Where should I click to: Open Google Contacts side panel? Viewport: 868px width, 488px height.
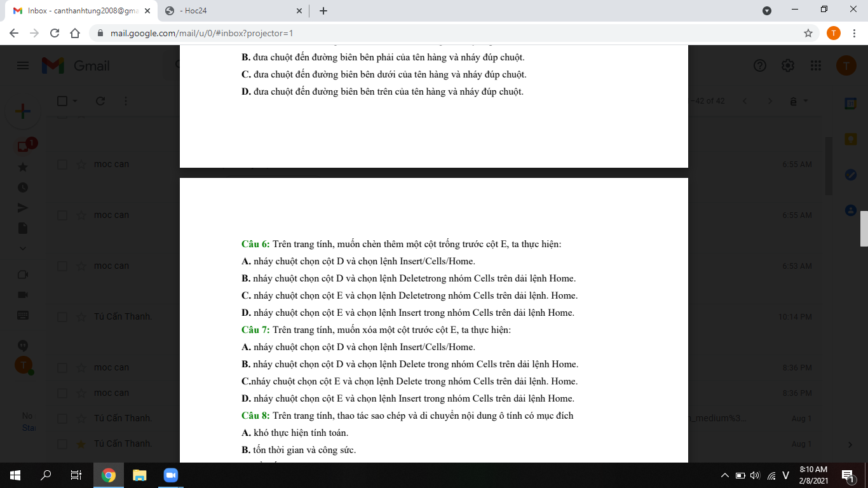click(850, 210)
